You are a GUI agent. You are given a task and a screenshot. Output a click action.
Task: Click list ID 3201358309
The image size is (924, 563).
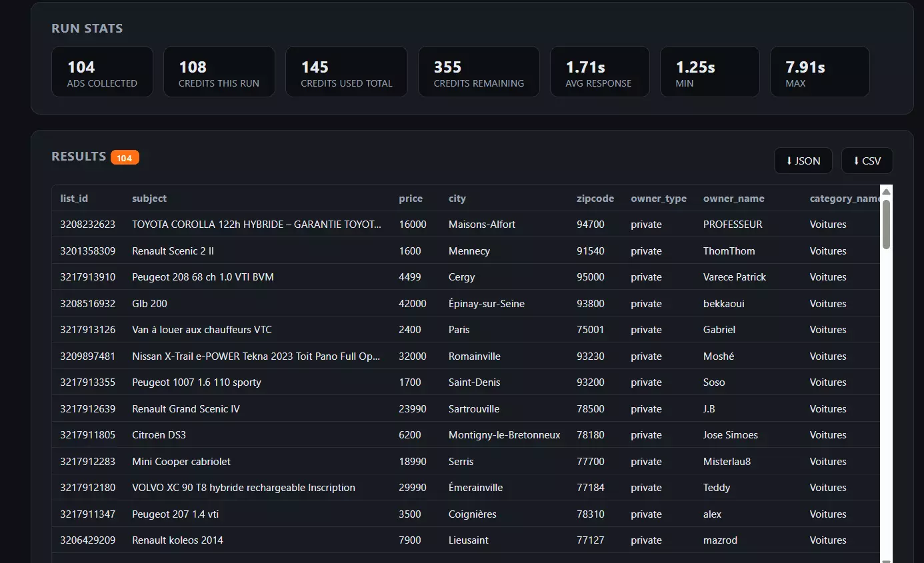(87, 251)
